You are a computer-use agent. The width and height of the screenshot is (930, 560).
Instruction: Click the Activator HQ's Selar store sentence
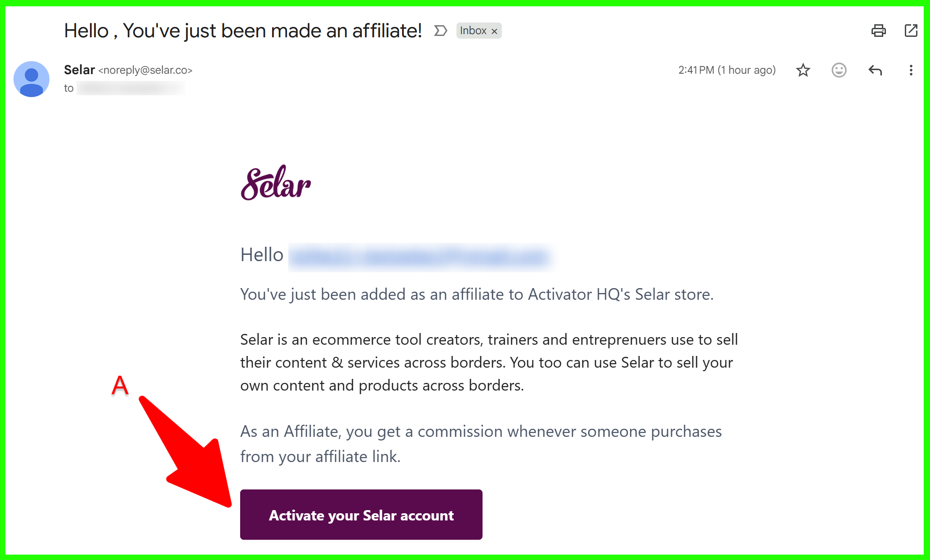pos(477,294)
